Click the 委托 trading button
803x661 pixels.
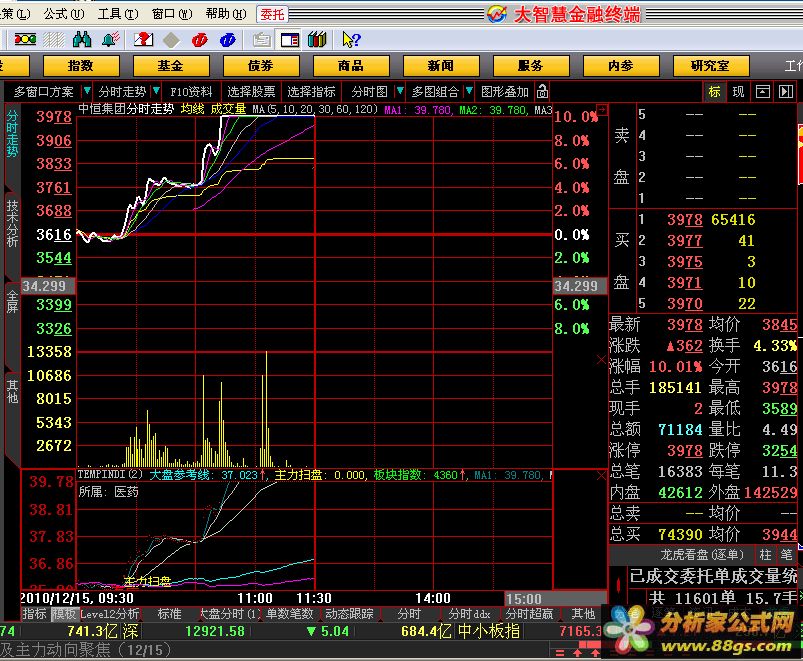click(x=272, y=14)
